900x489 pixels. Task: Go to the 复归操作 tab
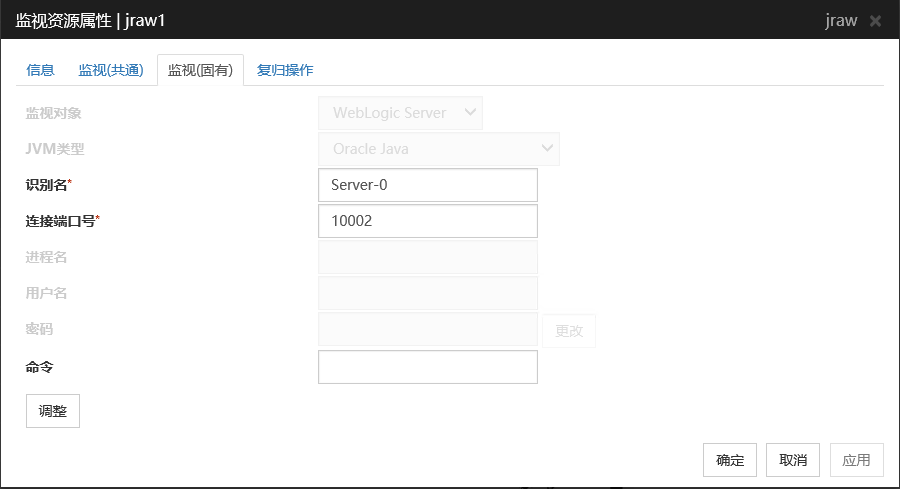285,70
